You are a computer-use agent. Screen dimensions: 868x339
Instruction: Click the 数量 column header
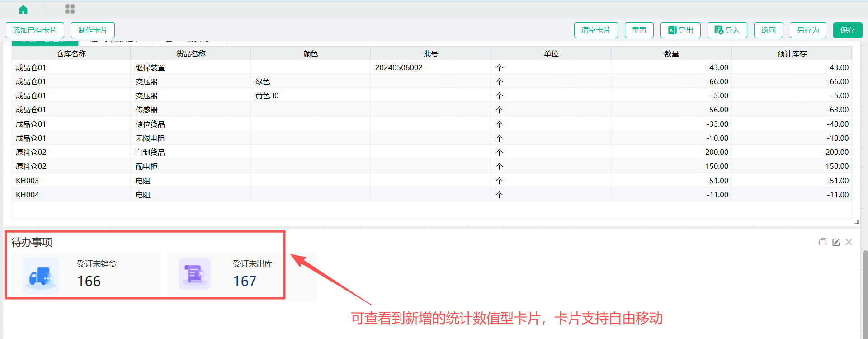(671, 54)
